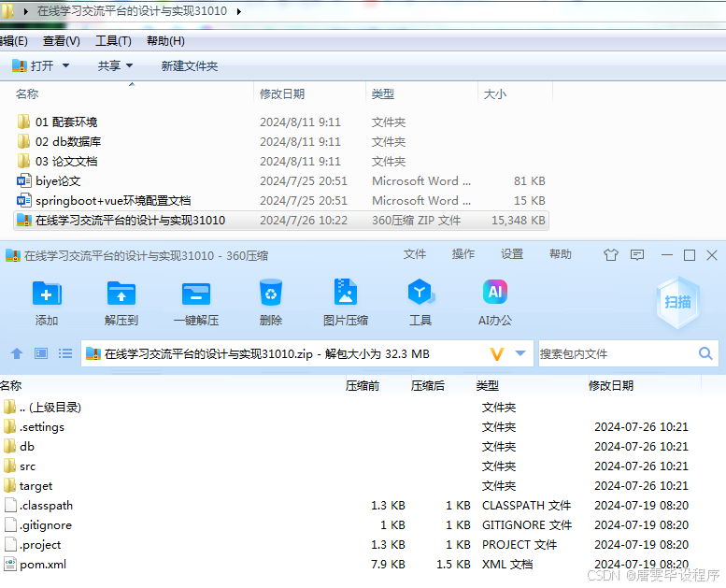
Task: Maximize the 360压缩 window
Action: click(x=689, y=255)
